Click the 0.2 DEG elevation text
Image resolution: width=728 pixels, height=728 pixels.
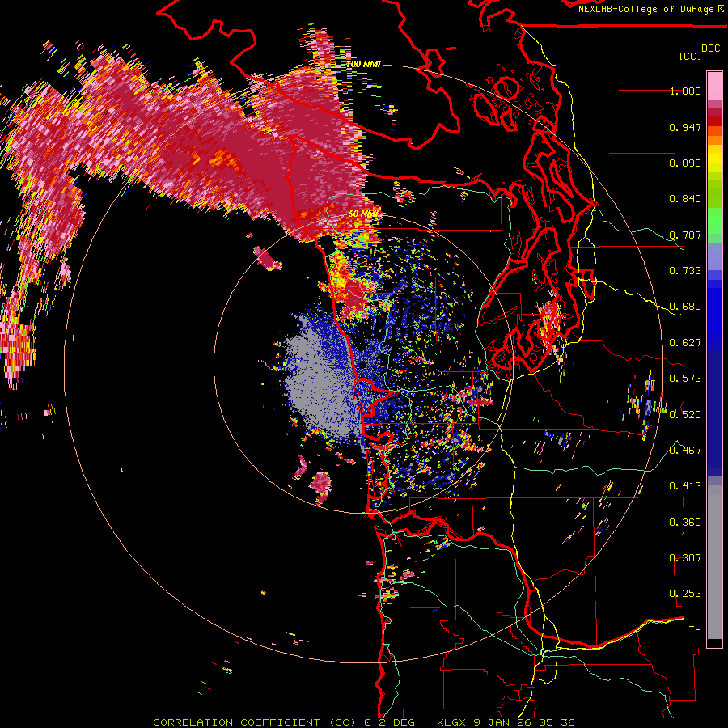(390, 722)
